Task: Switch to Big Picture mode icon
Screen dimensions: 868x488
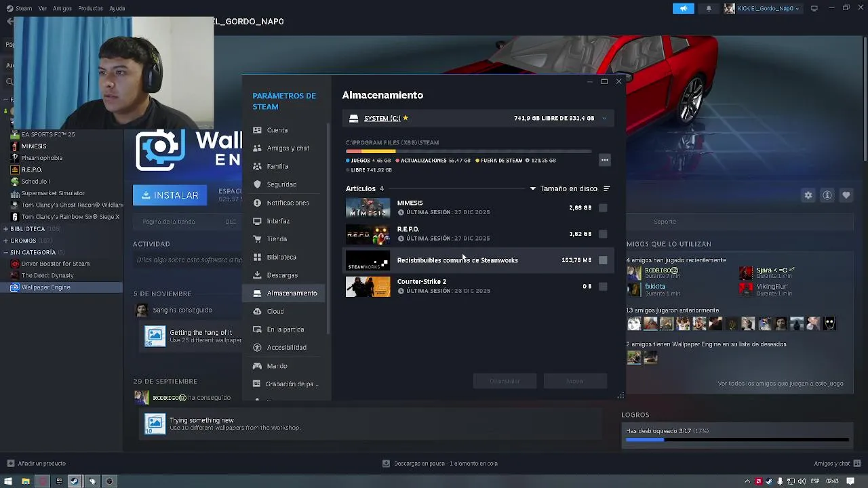Action: coord(814,8)
